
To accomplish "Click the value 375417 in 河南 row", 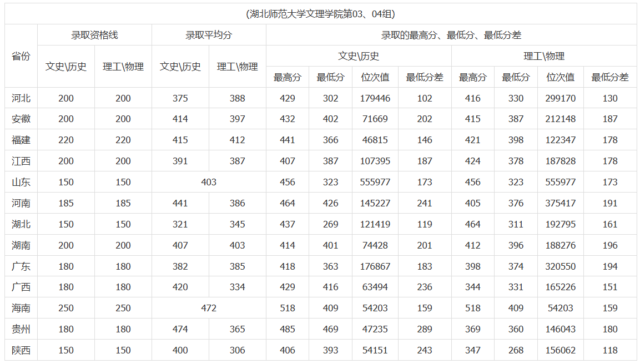I will click(x=561, y=203).
